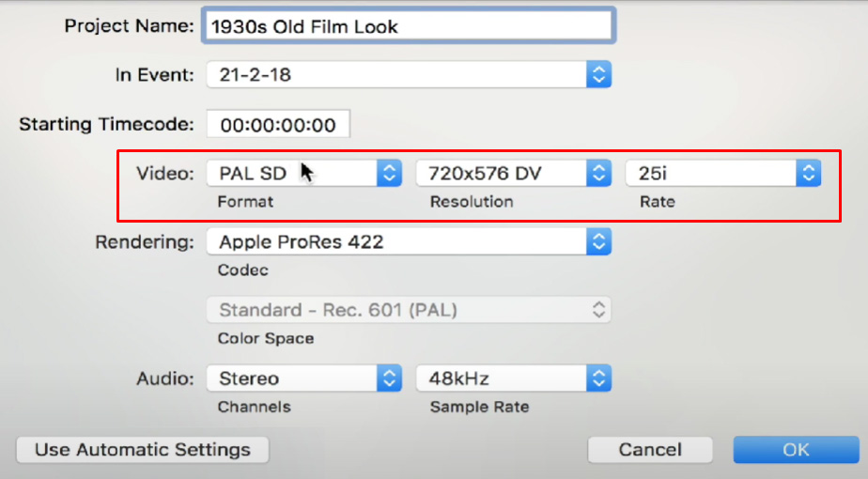868x479 pixels.
Task: Click the blue arrows on Format popup
Action: [389, 174]
